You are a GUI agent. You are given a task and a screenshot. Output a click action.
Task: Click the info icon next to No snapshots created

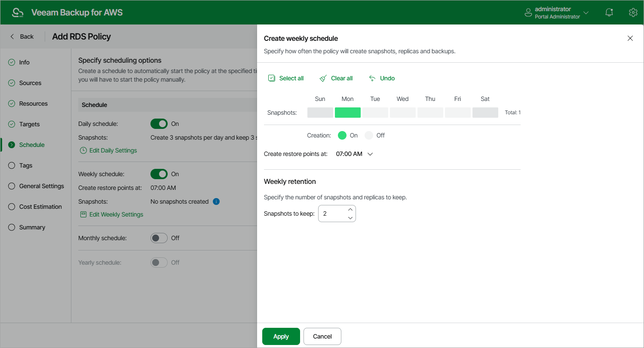coord(216,201)
